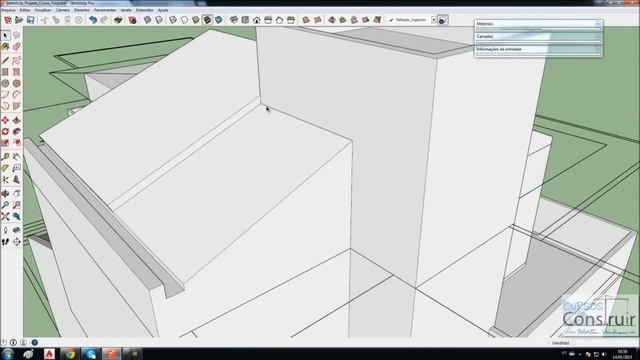Redo the undone action
640x360 pixels.
104,20
